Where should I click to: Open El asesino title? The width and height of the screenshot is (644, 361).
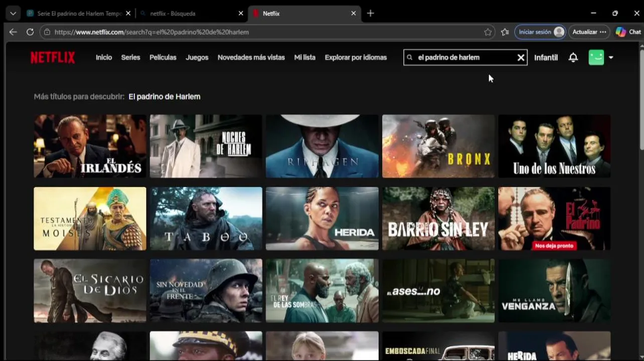coord(438,291)
